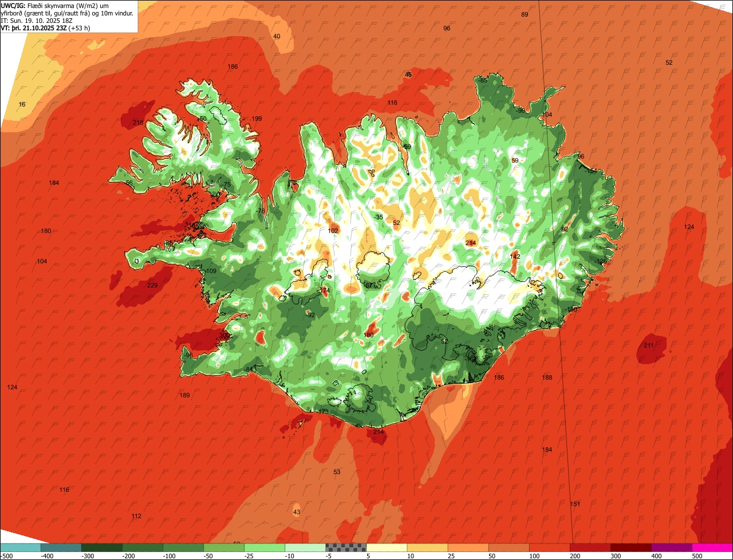Click the '109' value in western Iceland

click(x=211, y=271)
